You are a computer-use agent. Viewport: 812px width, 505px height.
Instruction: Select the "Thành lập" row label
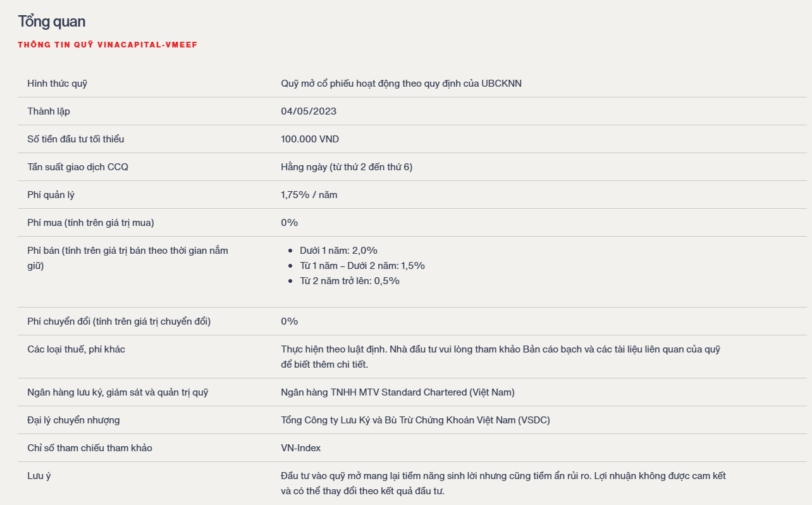coord(49,111)
